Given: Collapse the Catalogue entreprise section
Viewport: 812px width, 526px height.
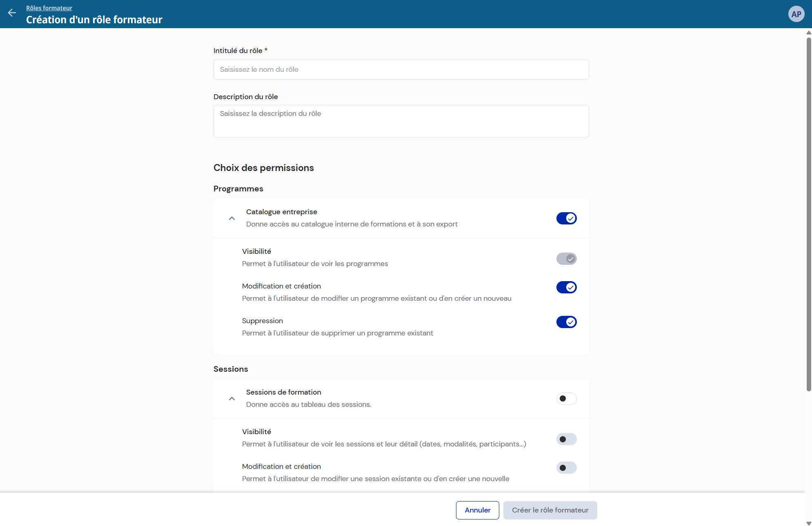Looking at the screenshot, I should (232, 218).
